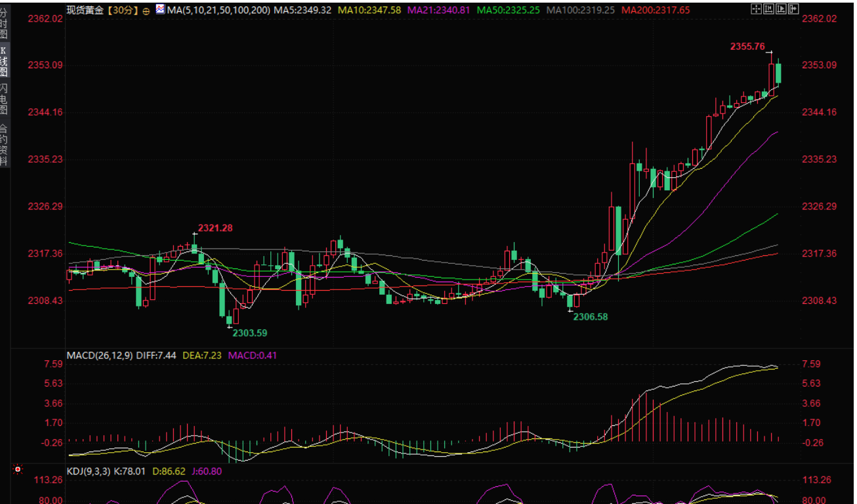This screenshot has width=857, height=504.
Task: Click 113.26 on the left KDJ axis
Action: tap(49, 480)
